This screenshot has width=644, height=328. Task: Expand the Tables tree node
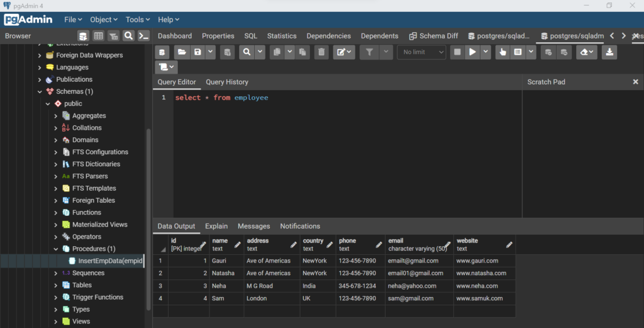coord(57,285)
